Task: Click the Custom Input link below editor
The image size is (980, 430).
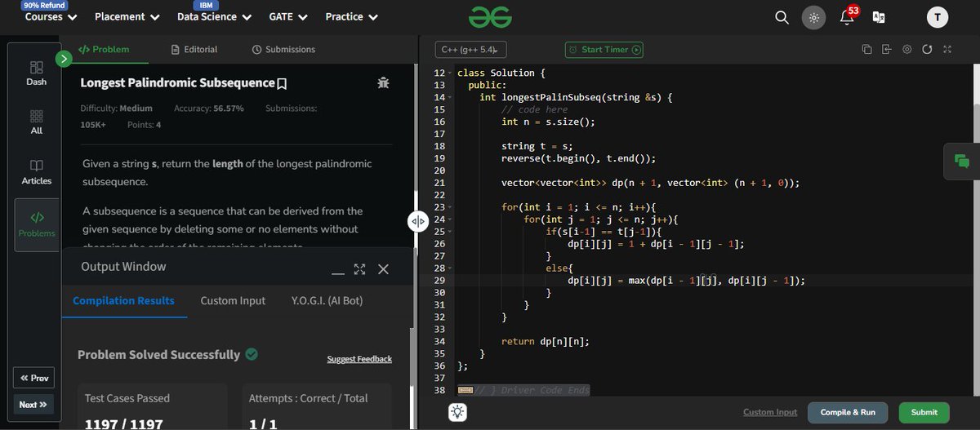Action: tap(770, 412)
